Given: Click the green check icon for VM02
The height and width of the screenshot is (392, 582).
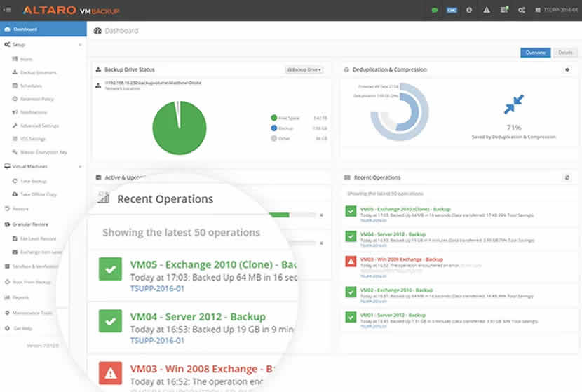Looking at the screenshot, I should click(x=351, y=292).
